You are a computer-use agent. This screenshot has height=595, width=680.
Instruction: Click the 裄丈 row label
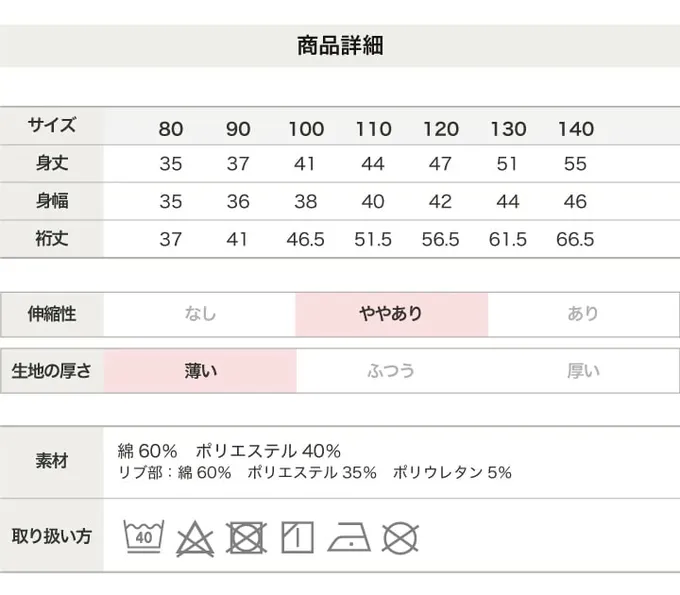tap(52, 238)
